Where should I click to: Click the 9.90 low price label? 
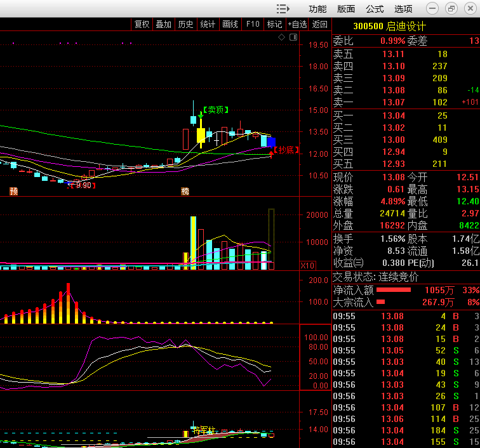pos(82,185)
